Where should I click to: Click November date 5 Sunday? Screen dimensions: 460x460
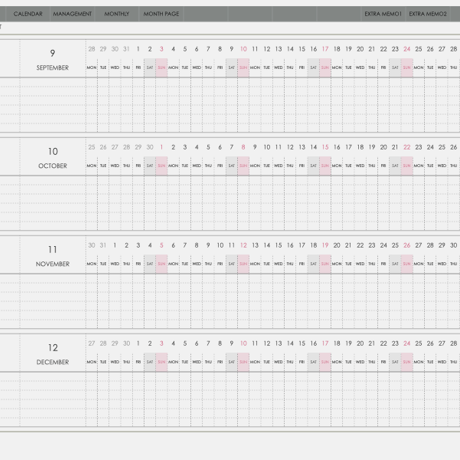162,245
